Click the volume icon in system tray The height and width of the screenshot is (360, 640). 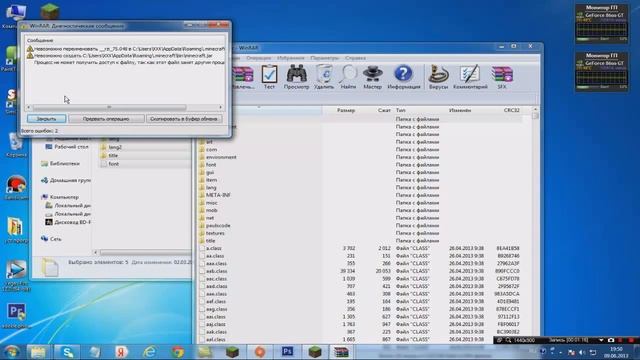click(582, 352)
